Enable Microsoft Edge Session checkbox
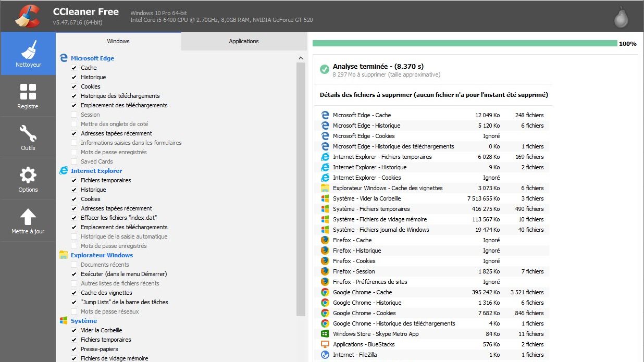This screenshot has width=644, height=362. pyautogui.click(x=74, y=115)
